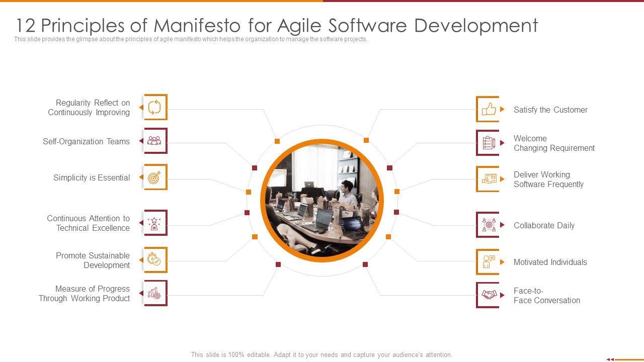644x362 pixels.
Task: Select the Face-to-Face Conversation label
Action: 547,296
